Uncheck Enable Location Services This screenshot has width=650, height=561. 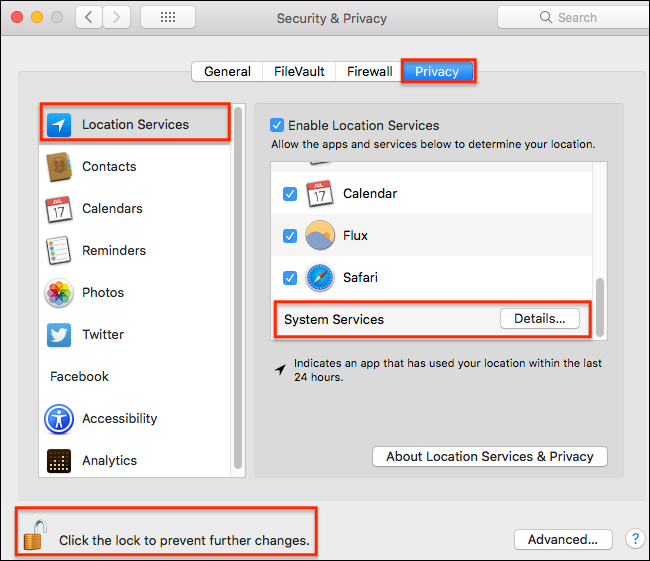click(277, 126)
